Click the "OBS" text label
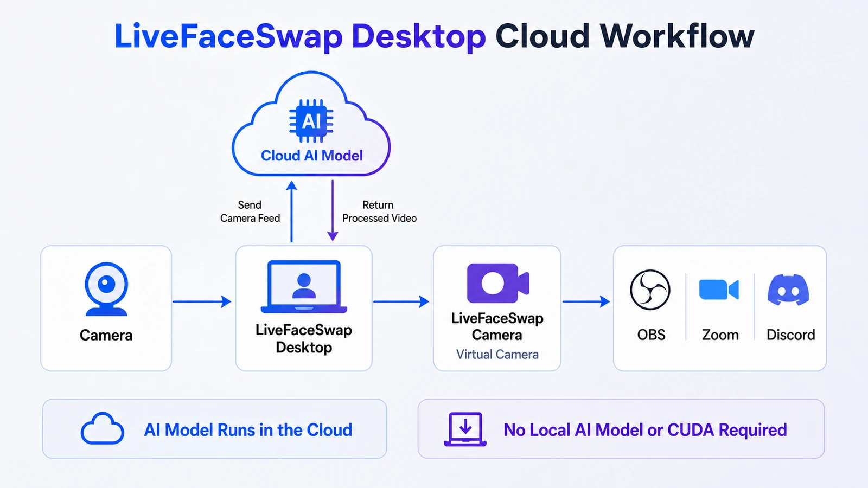This screenshot has height=488, width=868. [x=651, y=335]
